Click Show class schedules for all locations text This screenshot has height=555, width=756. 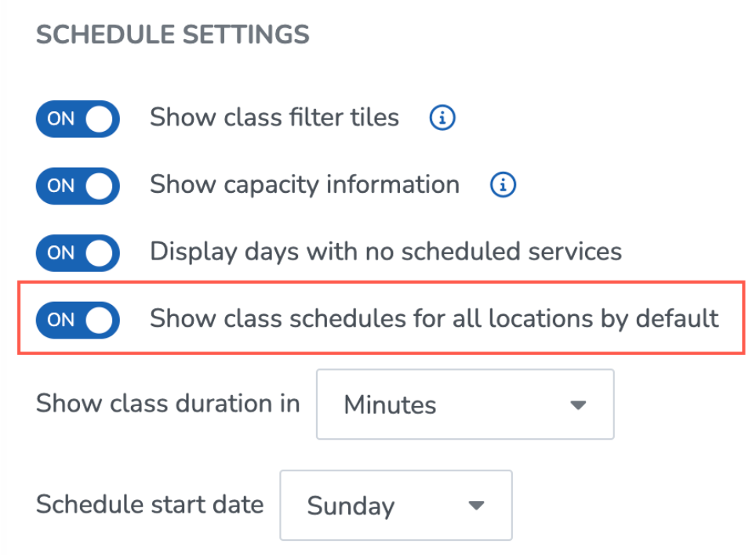click(x=434, y=319)
